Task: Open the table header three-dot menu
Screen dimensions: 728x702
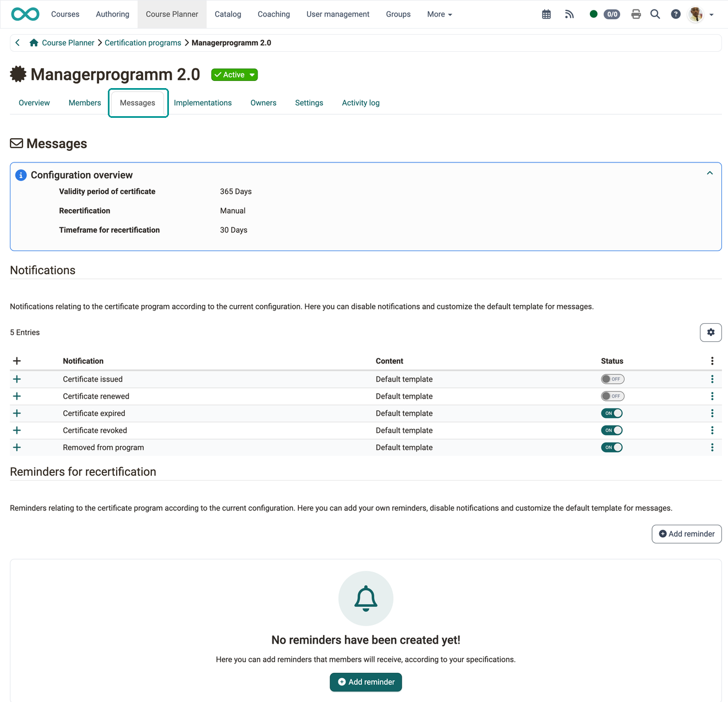Action: 712,361
